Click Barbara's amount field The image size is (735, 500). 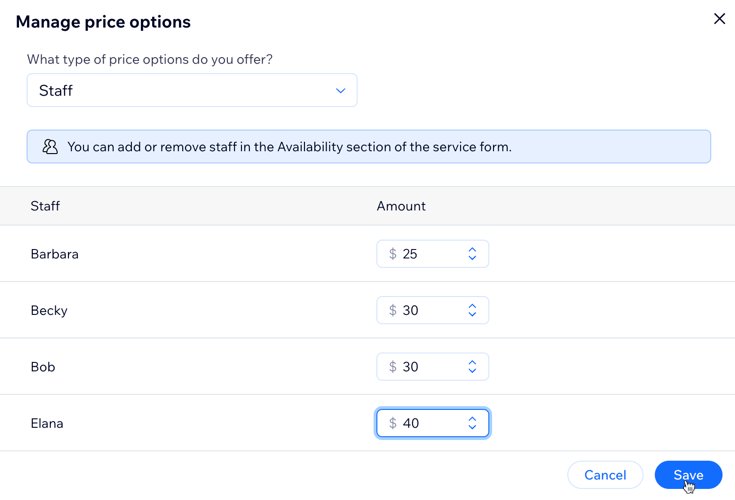[432, 254]
